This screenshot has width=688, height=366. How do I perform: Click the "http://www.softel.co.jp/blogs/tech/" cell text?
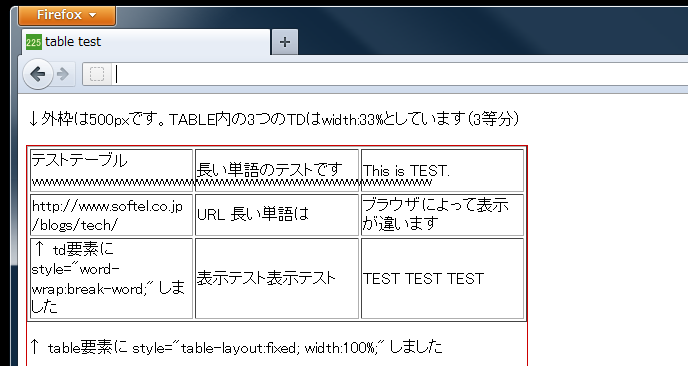[x=108, y=215]
